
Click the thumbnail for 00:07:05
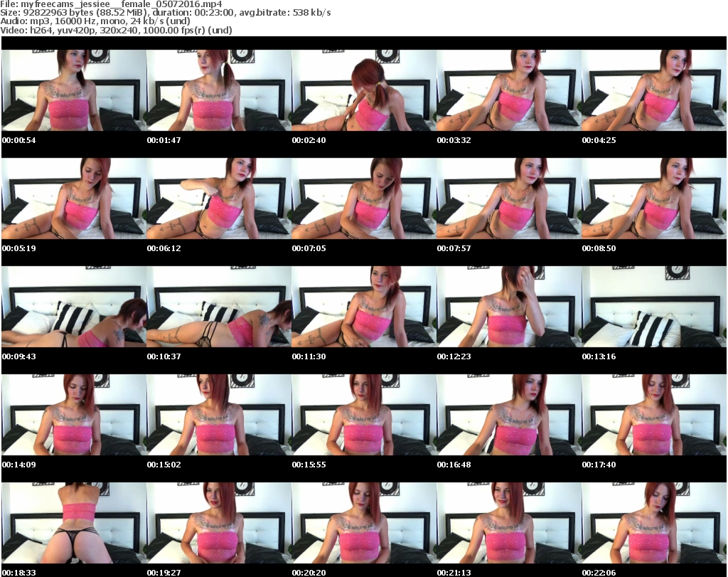click(x=364, y=198)
